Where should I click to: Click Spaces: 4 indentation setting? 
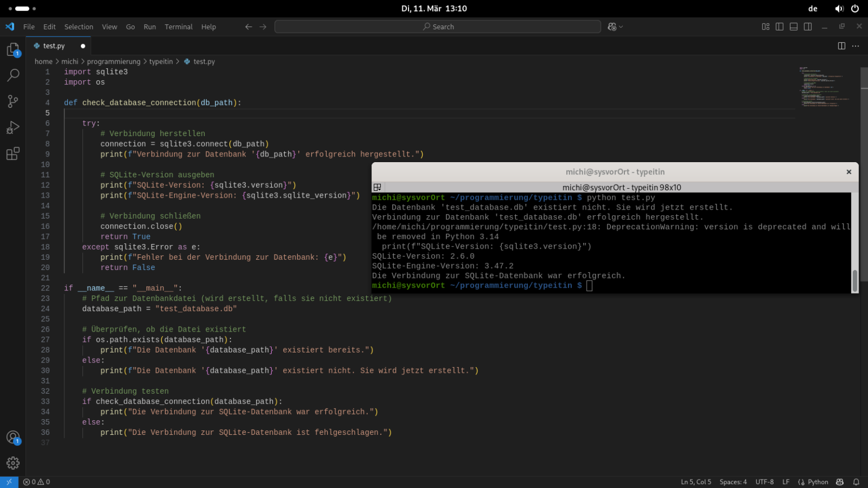pos(733,482)
